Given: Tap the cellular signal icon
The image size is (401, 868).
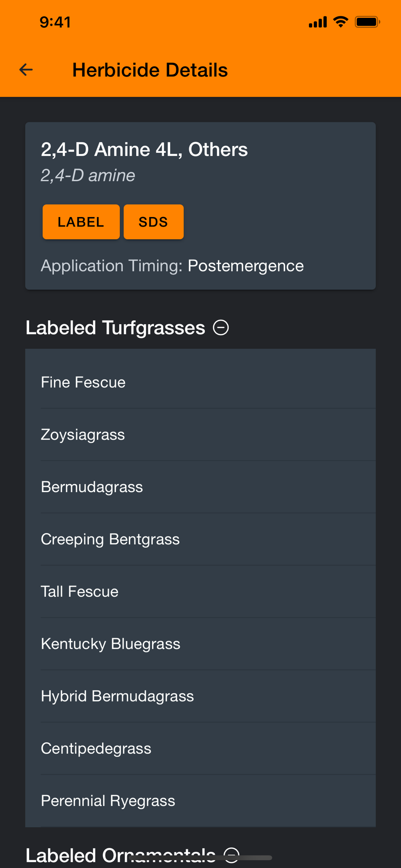Looking at the screenshot, I should pos(318,22).
